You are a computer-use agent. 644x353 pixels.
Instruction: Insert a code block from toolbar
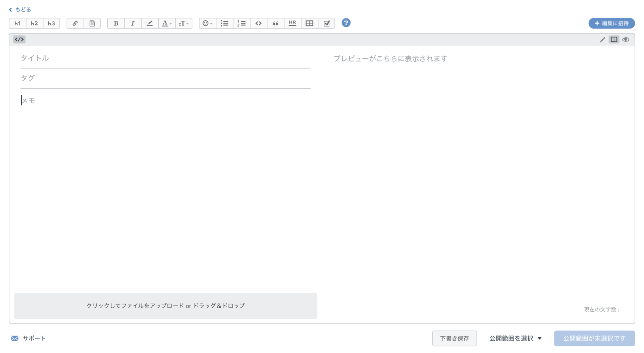[x=259, y=23]
